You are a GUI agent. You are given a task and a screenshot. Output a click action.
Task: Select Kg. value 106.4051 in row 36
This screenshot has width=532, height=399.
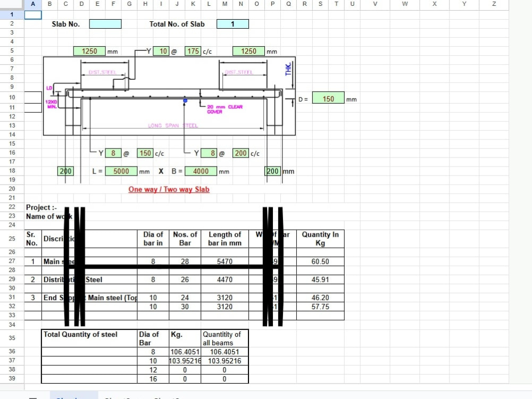(x=185, y=352)
